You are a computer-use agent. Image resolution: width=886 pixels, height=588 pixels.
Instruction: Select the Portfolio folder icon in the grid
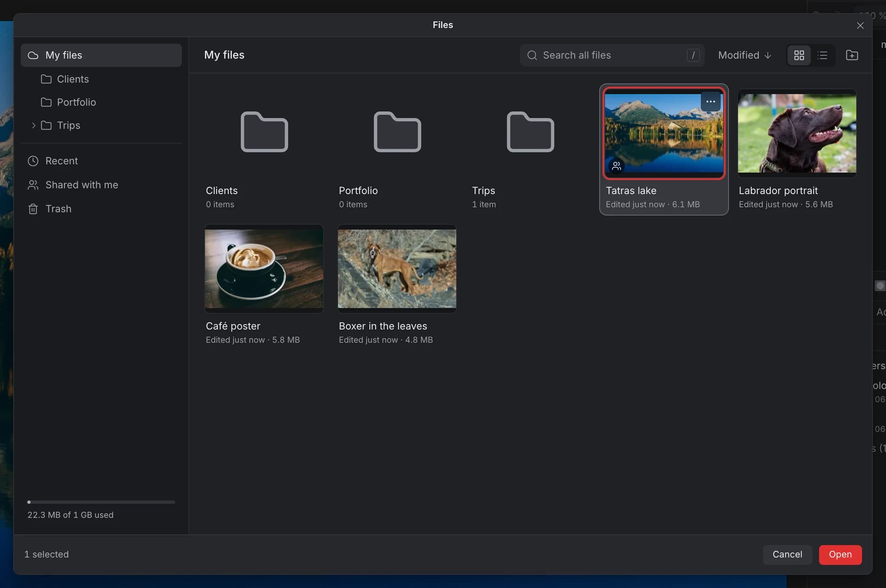point(397,132)
